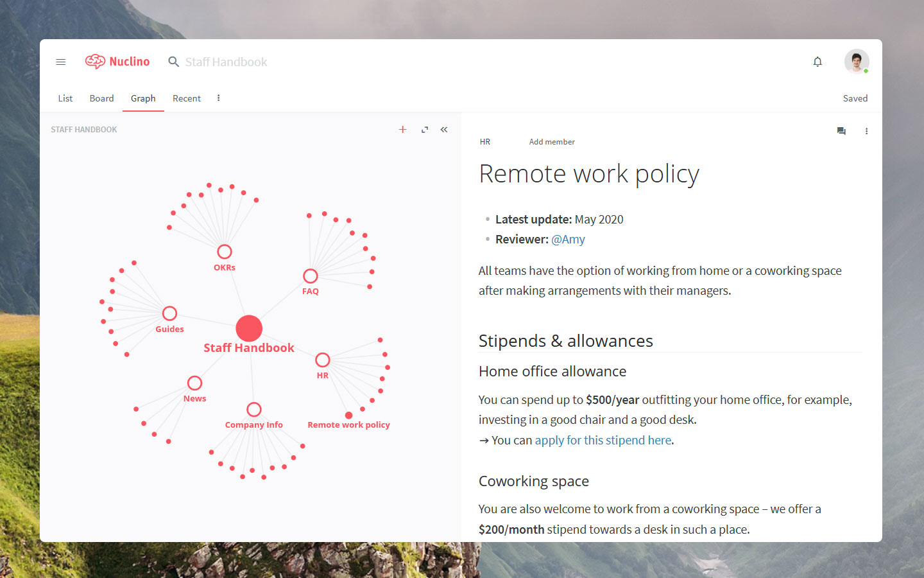This screenshot has height=578, width=924.
Task: Open notifications via the bell icon
Action: [817, 62]
